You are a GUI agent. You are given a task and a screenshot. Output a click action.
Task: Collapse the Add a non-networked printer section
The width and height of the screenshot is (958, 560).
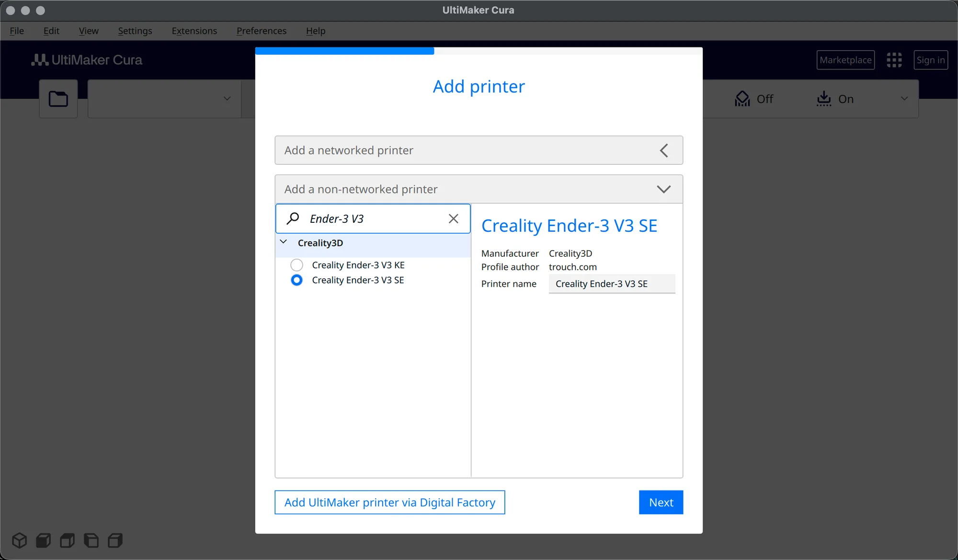(479, 189)
